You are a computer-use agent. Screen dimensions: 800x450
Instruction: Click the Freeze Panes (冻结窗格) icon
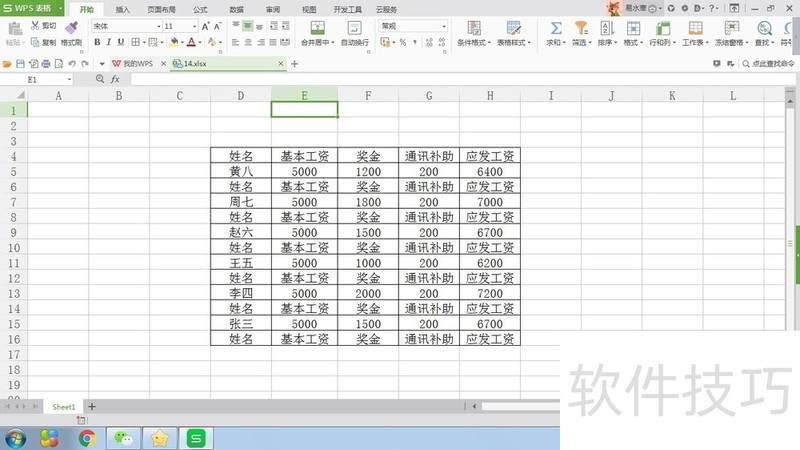pos(732,28)
